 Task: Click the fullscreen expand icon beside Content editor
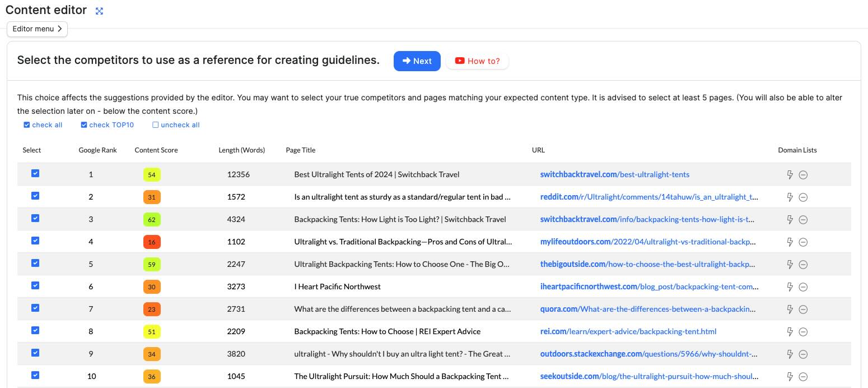99,11
